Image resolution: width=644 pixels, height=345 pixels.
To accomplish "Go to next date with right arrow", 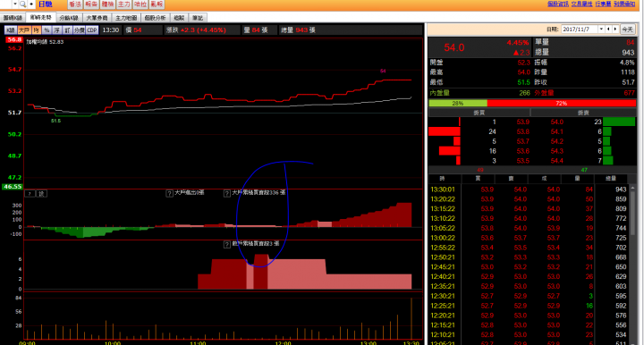I will [615, 29].
